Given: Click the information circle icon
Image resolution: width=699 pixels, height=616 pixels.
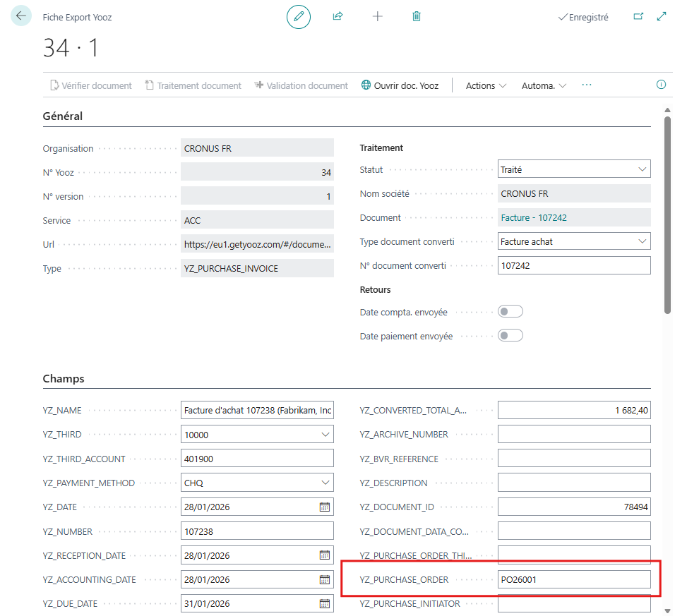Looking at the screenshot, I should tap(662, 85).
